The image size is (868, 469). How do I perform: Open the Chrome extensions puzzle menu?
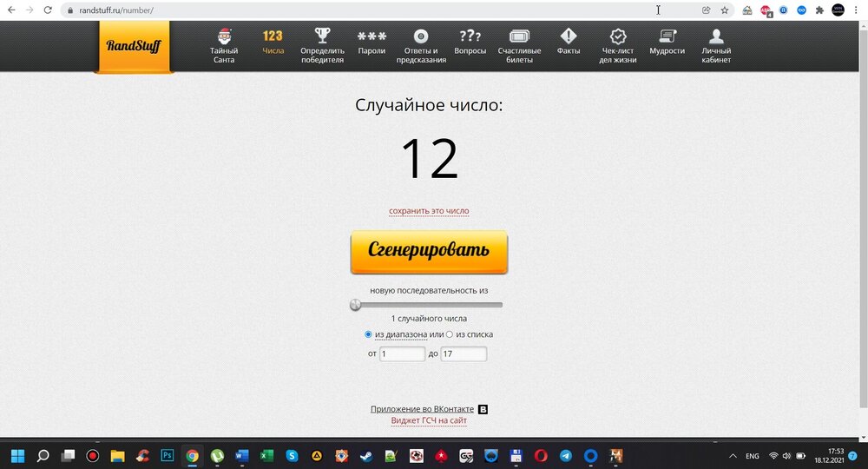tap(819, 10)
